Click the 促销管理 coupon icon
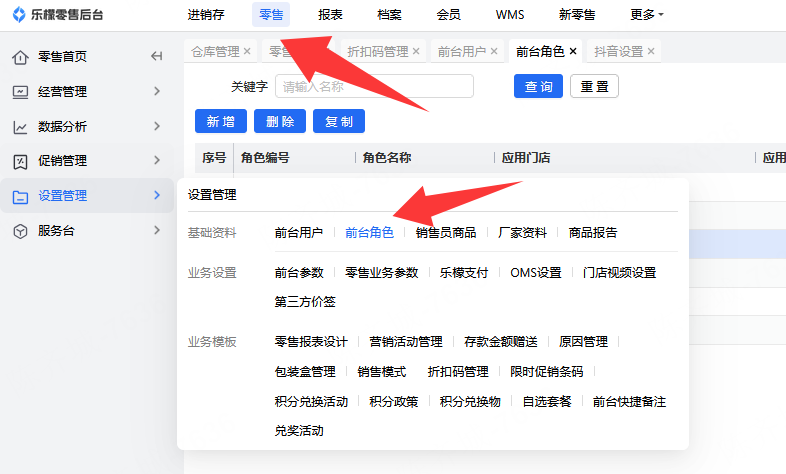Screen dimensions: 786x474 [x=20, y=161]
